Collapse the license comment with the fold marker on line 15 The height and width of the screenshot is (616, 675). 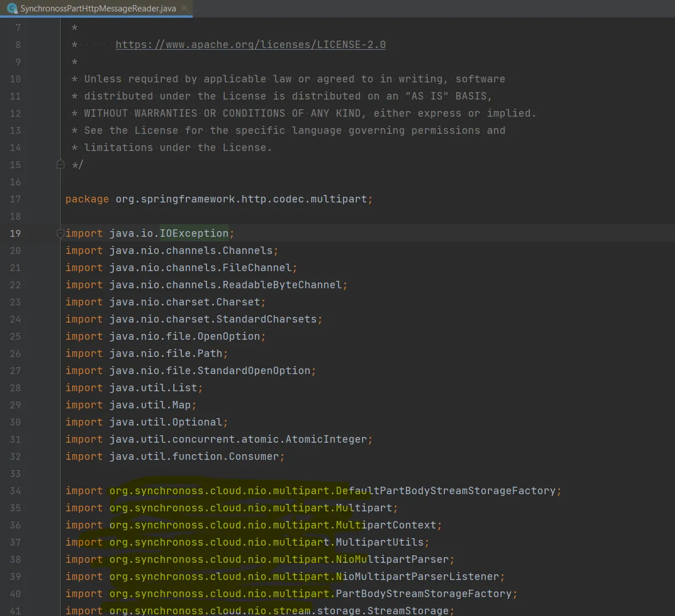[x=61, y=165]
